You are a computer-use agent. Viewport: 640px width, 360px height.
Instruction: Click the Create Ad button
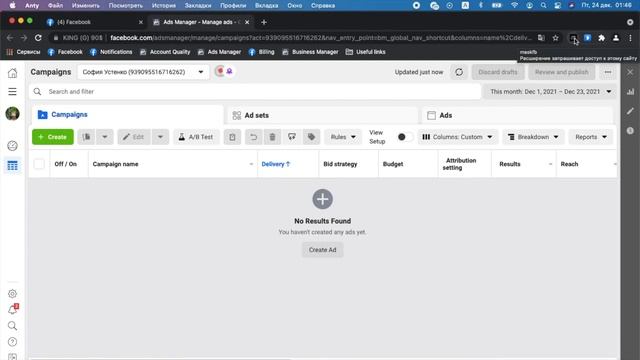tap(322, 250)
